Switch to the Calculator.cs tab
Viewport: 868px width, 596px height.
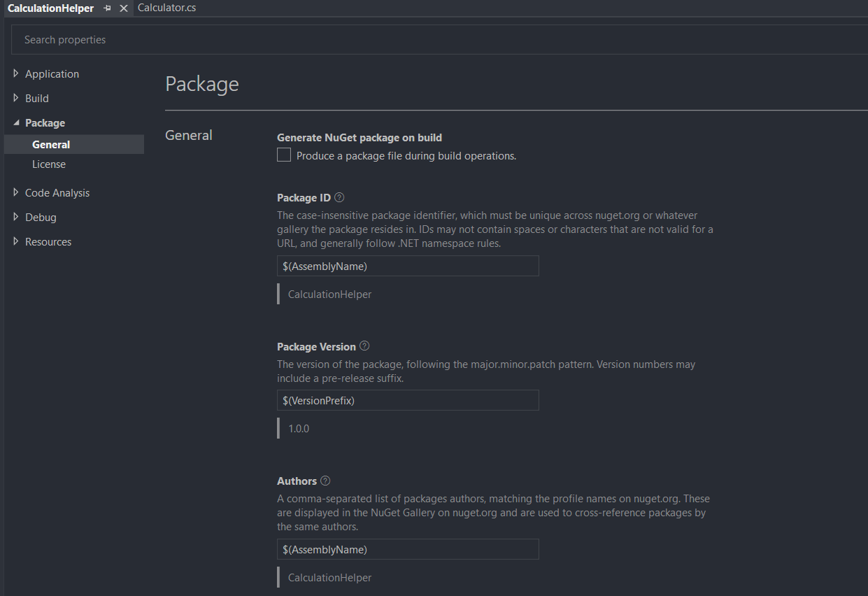(166, 8)
